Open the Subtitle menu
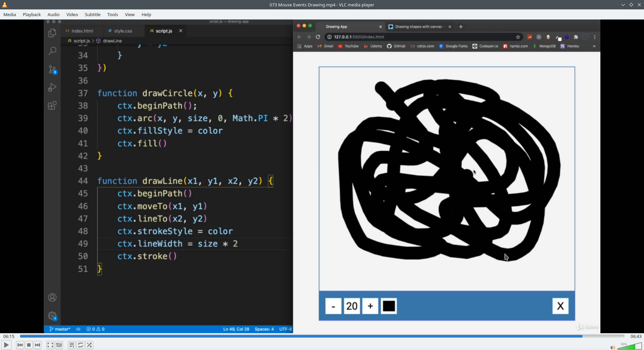Viewport: 644px width, 350px height. (x=93, y=14)
